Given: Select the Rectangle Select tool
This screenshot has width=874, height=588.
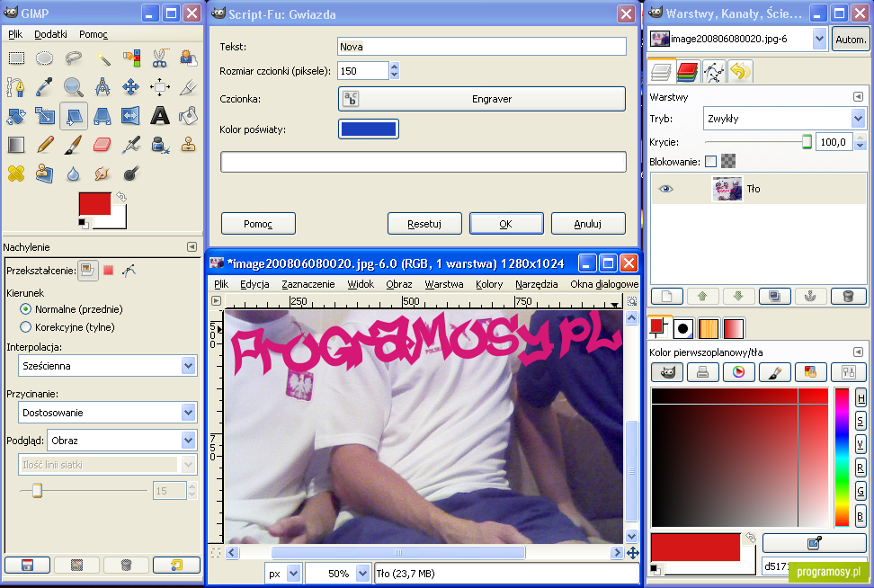Looking at the screenshot, I should [x=16, y=58].
